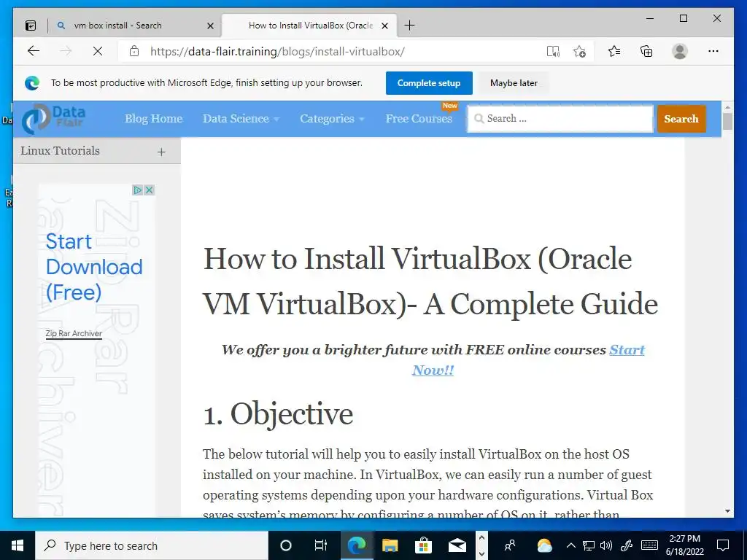The image size is (747, 560).
Task: Open Cortana circle icon
Action: point(285,545)
